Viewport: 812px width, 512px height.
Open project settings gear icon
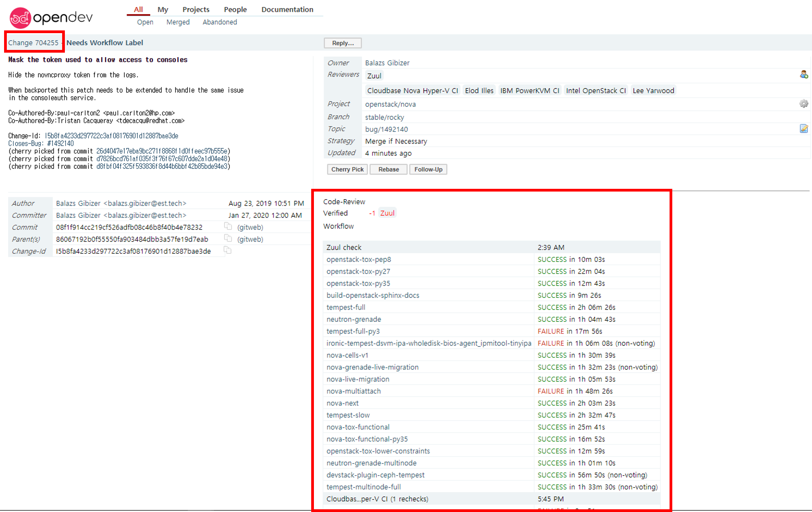coord(804,104)
